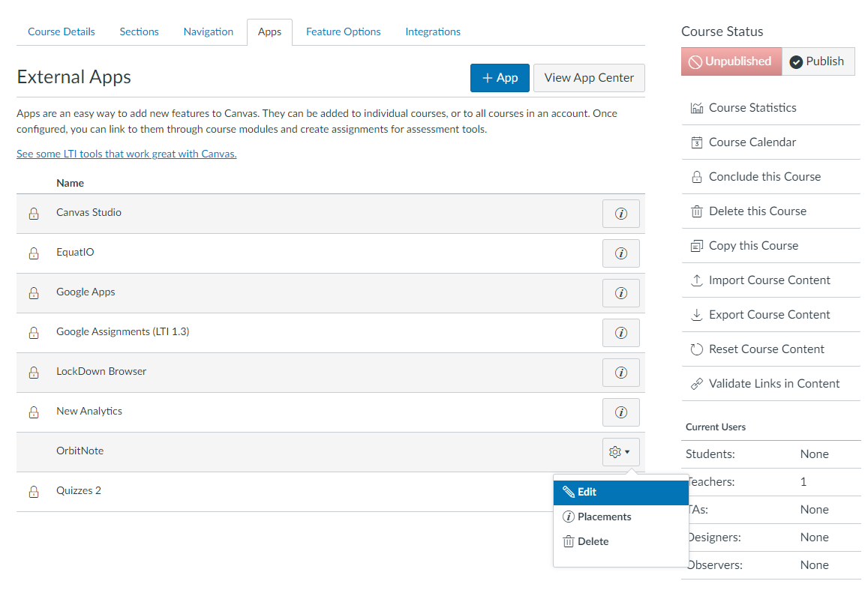The height and width of the screenshot is (605, 868).
Task: Click the trash icon in OrbitNote menu
Action: 569,541
